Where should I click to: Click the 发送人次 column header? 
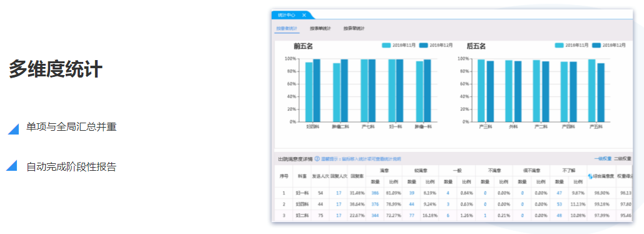(320, 176)
